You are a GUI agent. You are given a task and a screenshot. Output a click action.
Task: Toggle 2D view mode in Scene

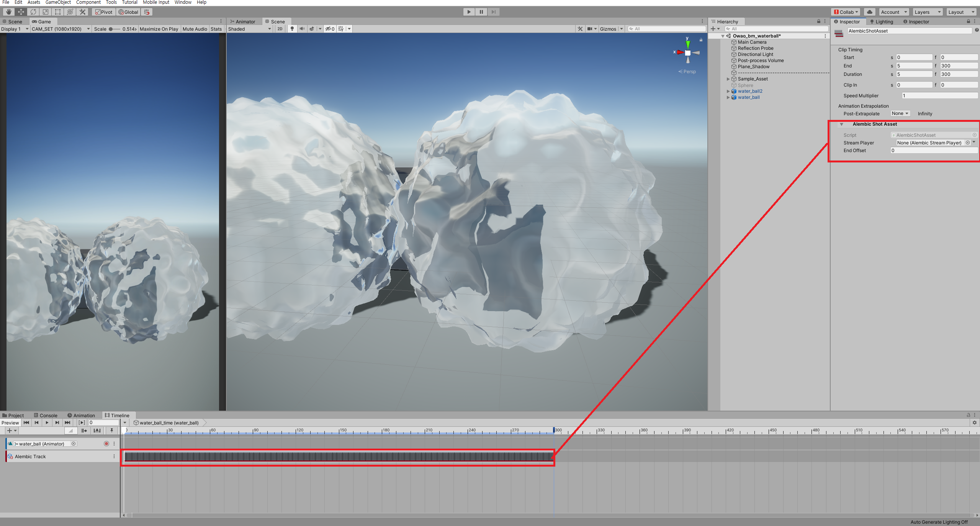point(280,29)
